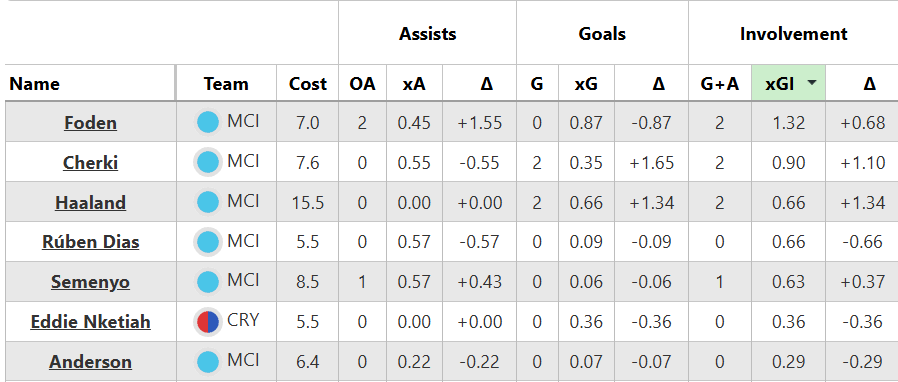Click the MCI badge in Cherki's row

[x=208, y=163]
